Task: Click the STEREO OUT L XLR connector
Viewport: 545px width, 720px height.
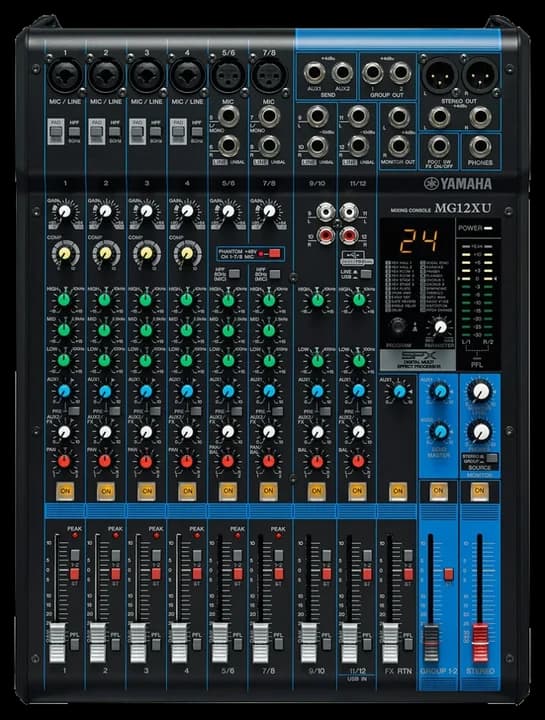Action: click(x=439, y=75)
